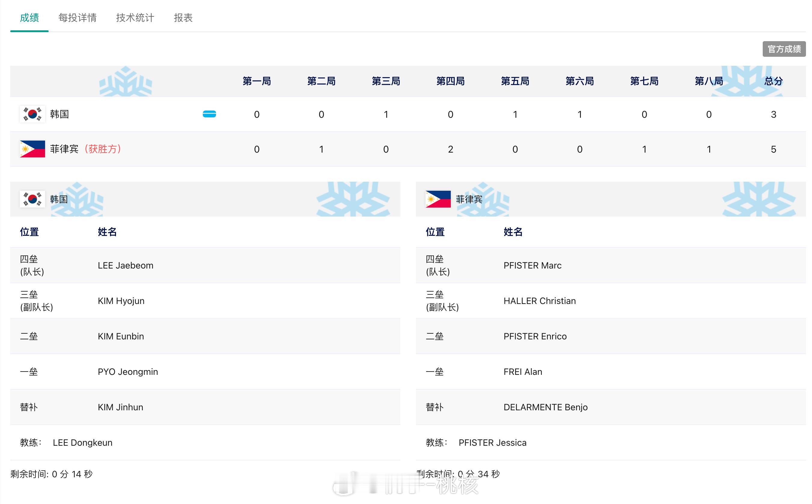This screenshot has height=504, width=812.
Task: Click 一垒 position for FREI Alan
Action: point(435,372)
